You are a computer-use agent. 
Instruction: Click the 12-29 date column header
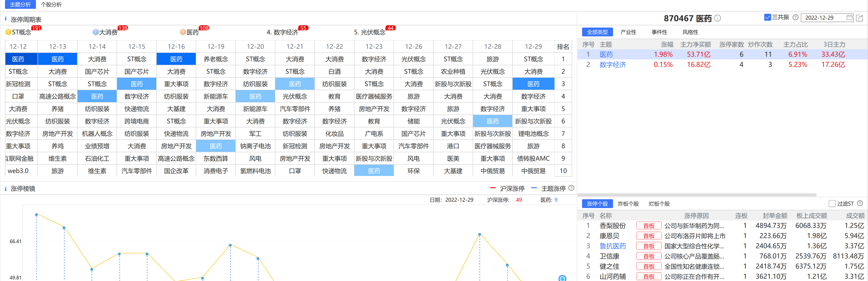533,47
